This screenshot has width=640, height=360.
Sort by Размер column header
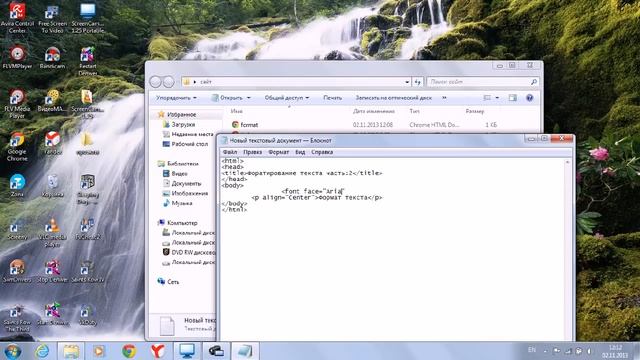pyautogui.click(x=475, y=111)
